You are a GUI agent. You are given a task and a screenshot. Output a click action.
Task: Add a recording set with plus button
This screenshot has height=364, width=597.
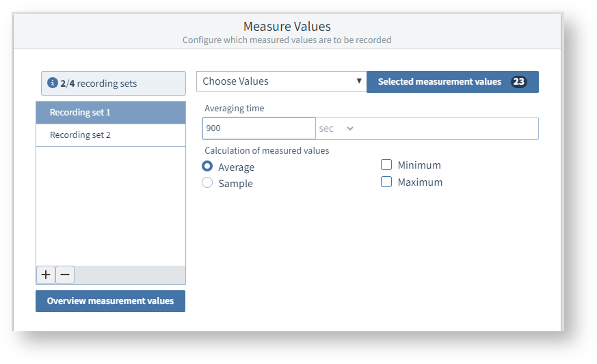46,275
